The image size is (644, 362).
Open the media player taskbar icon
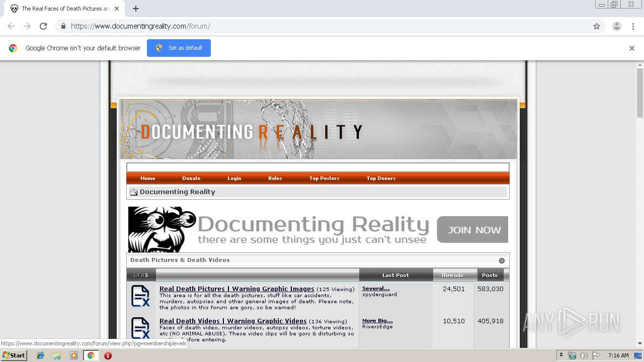74,355
